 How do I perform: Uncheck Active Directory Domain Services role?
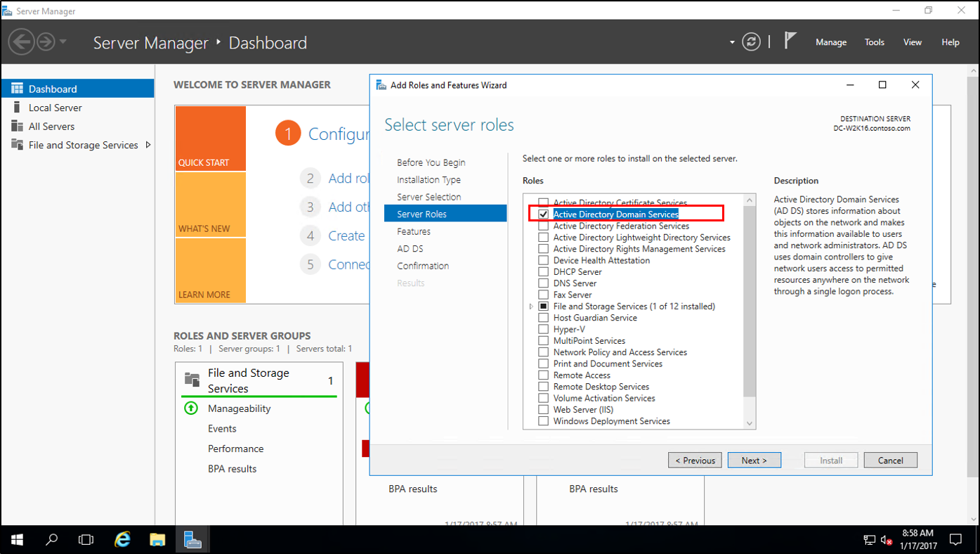click(544, 213)
